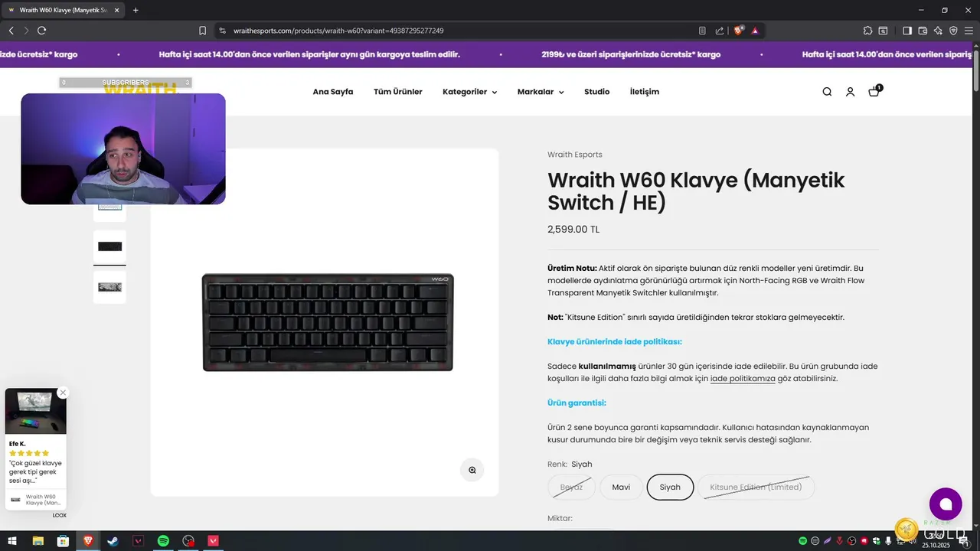
Task: Click the taskbar date 25.10.2025
Action: [935, 546]
